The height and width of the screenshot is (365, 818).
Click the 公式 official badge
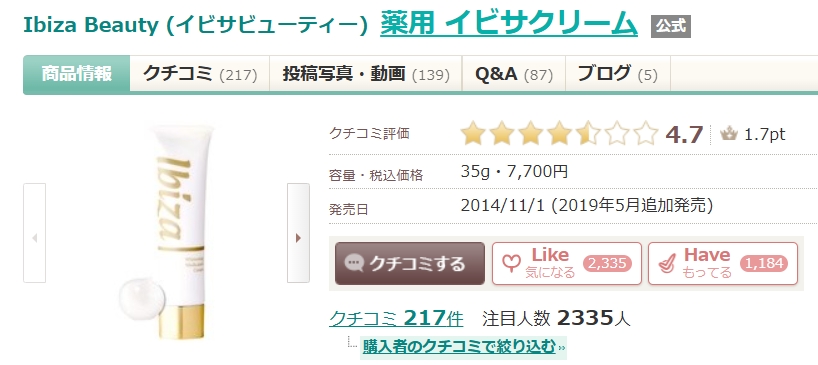(x=670, y=27)
